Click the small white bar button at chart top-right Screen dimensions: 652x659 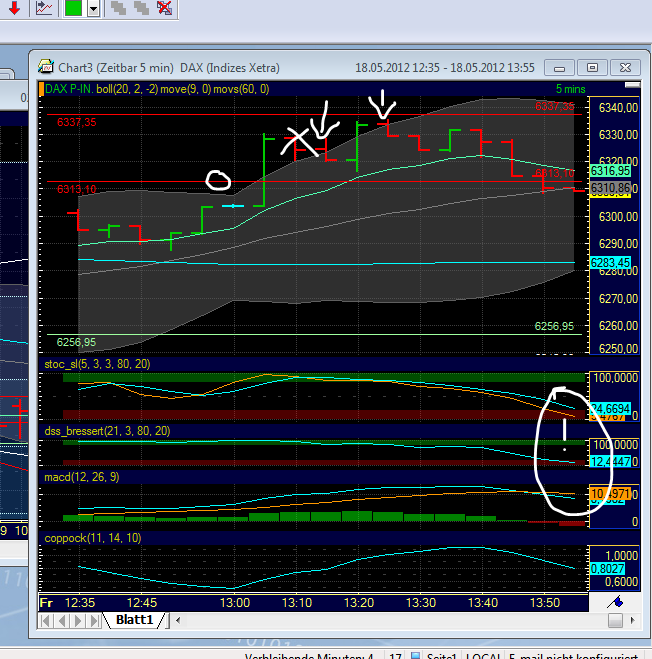632,85
